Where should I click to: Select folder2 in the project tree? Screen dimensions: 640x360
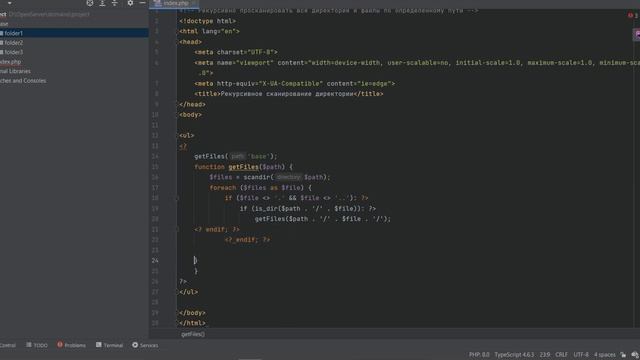[x=13, y=42]
